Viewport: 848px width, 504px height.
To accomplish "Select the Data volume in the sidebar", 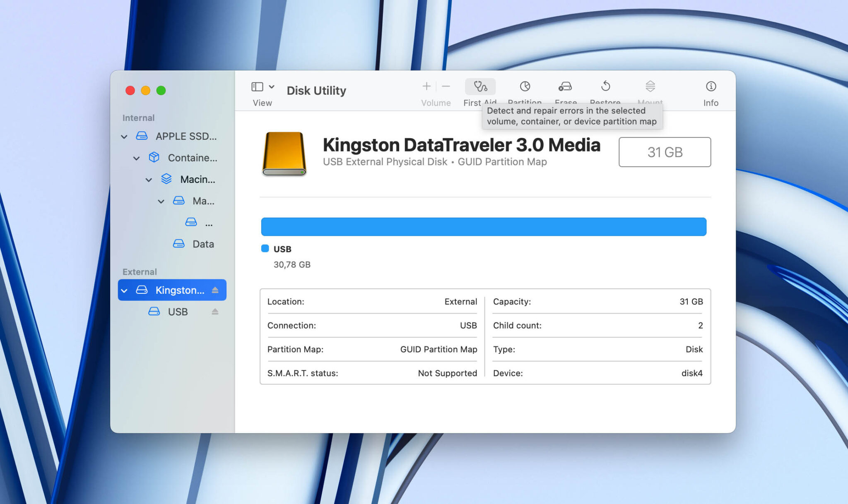I will point(203,244).
